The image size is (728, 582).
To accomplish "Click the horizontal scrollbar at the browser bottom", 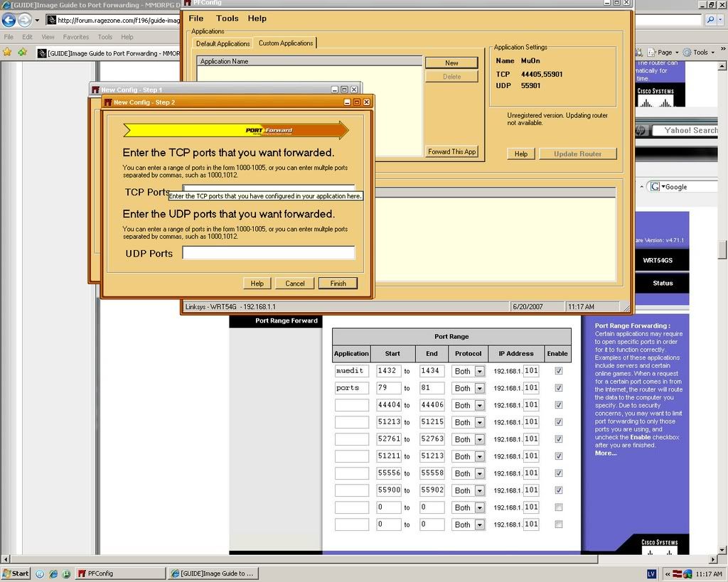I will click(x=355, y=559).
